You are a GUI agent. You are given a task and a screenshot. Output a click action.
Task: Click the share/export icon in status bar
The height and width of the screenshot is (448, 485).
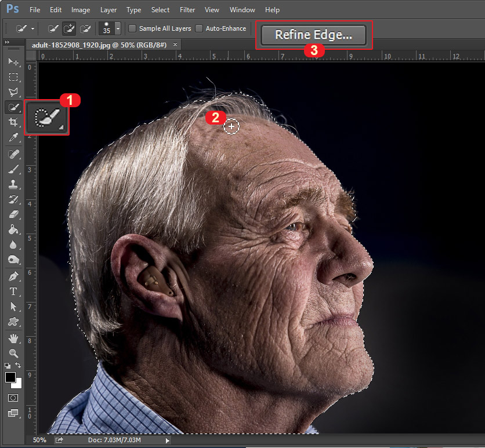click(59, 440)
